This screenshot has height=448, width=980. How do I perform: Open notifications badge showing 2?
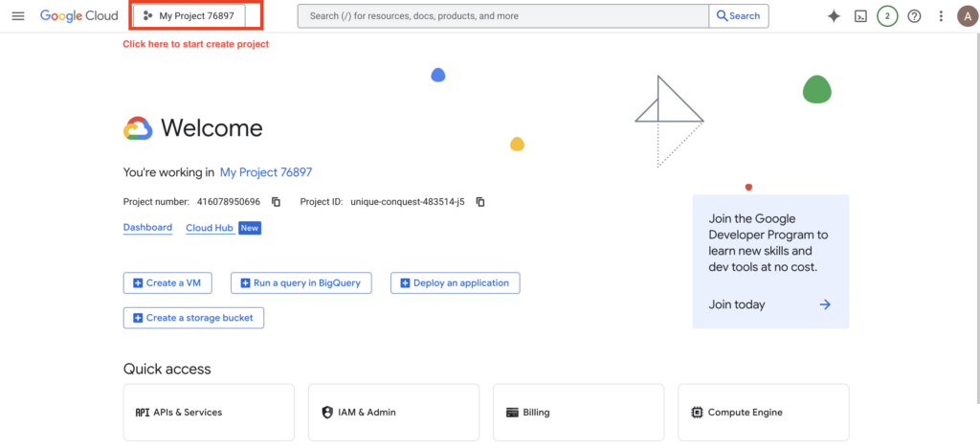click(887, 16)
